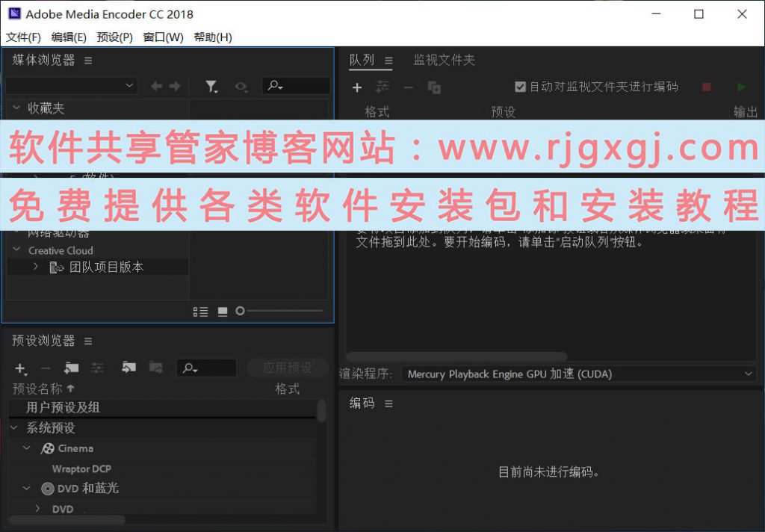Switch to the 监视文件夹 tab
765x532 pixels.
(444, 60)
